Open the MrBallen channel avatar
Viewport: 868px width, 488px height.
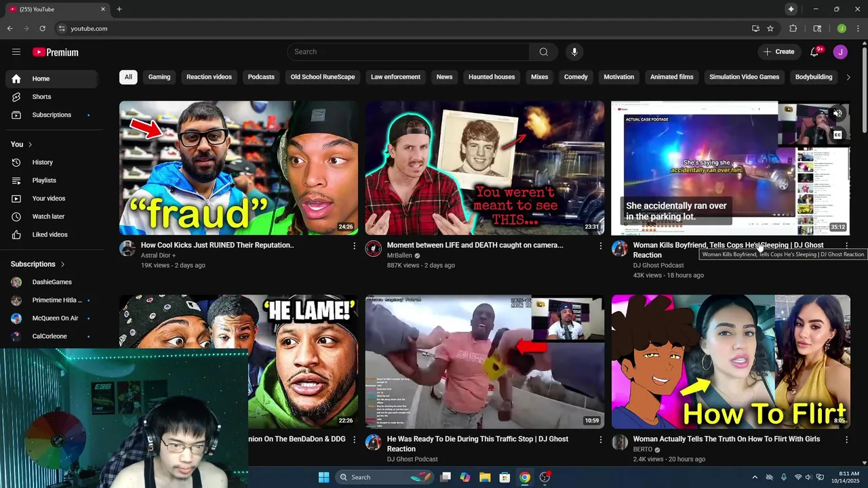click(374, 248)
